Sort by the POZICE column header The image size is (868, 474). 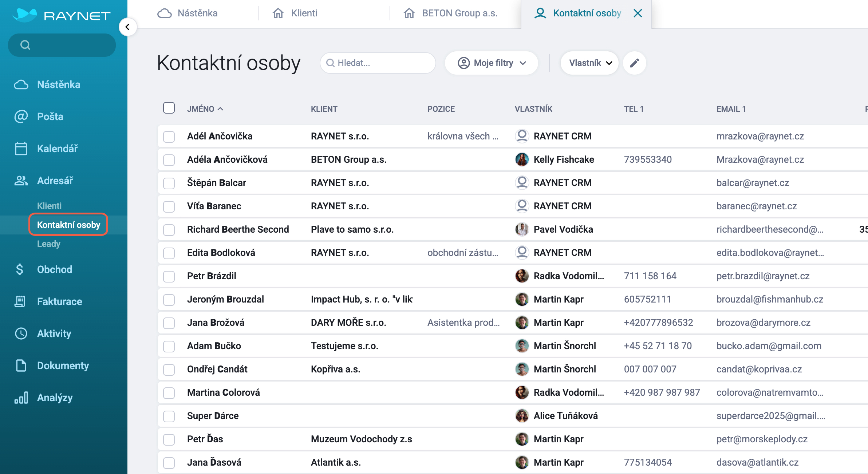[x=441, y=109]
